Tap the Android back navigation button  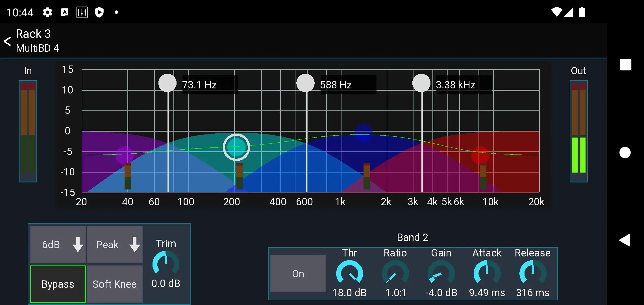[x=626, y=240]
